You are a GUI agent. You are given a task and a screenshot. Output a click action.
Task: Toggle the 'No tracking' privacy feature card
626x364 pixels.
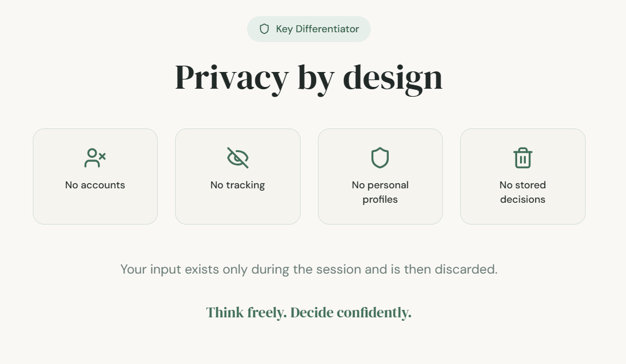coord(237,176)
